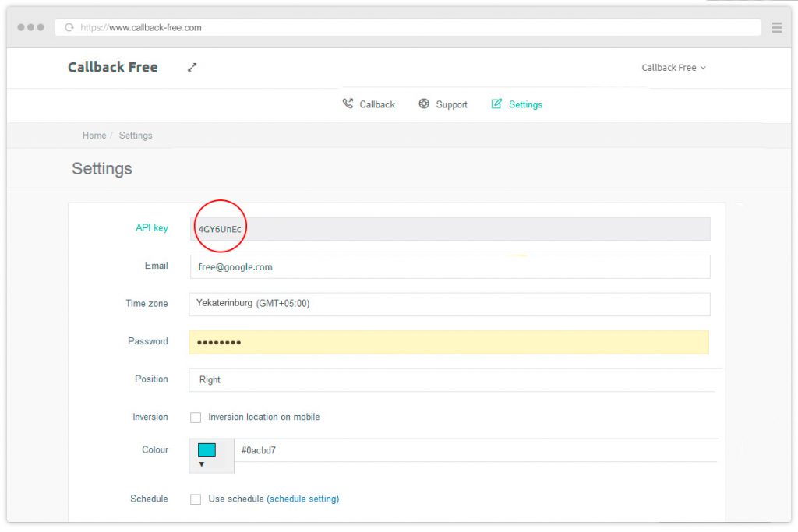The width and height of the screenshot is (798, 532).
Task: Open the schedule setting link
Action: tap(302, 499)
